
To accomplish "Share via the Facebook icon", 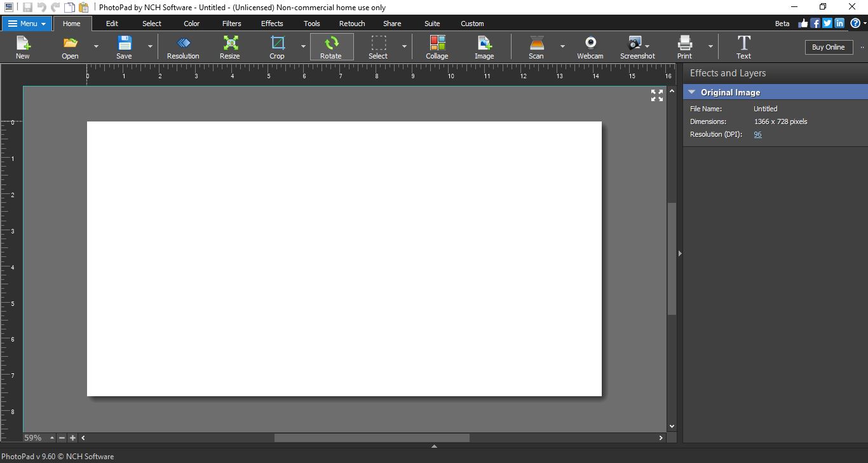I will pos(815,24).
